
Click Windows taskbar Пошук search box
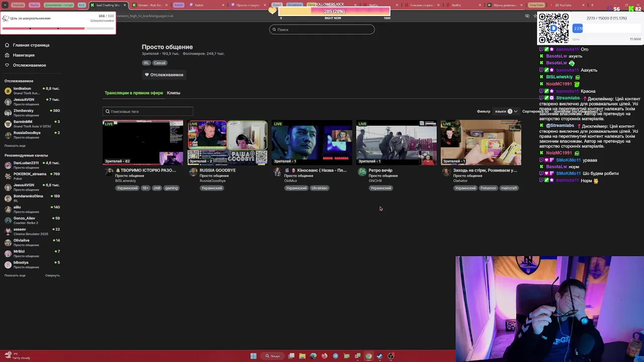tap(273, 356)
